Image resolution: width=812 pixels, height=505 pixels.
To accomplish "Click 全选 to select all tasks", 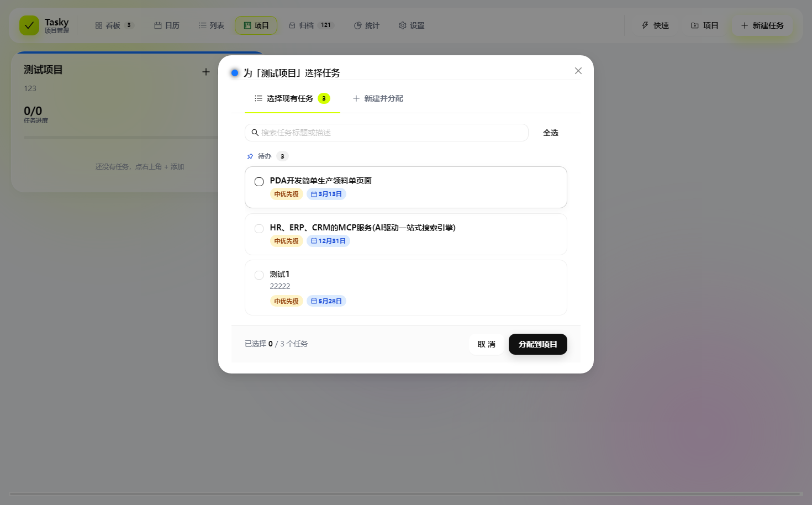I will click(551, 133).
